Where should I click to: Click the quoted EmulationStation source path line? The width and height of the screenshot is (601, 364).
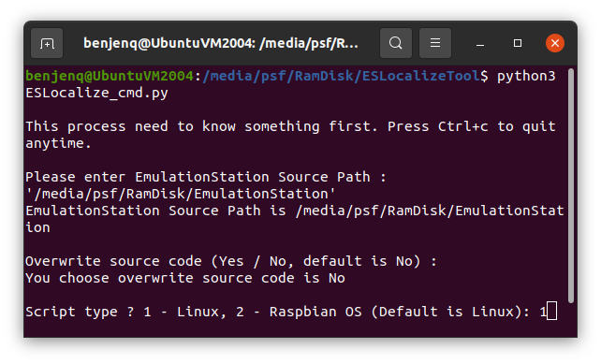tap(181, 194)
